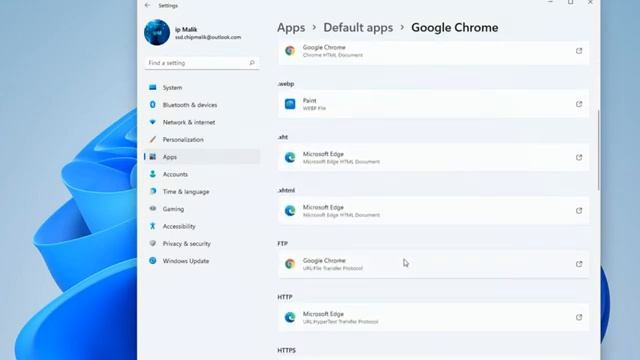Click the System monitor icon
The image size is (640, 360).
(153, 87)
